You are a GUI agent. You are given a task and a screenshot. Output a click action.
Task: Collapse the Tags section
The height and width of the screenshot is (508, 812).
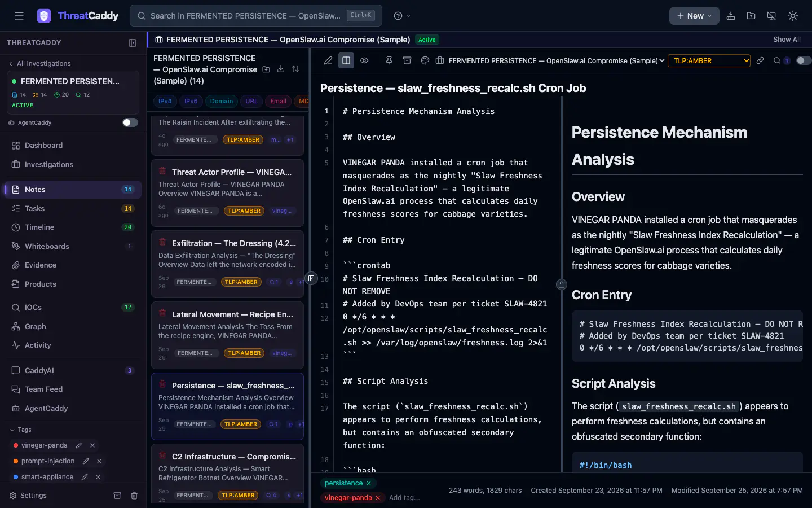pyautogui.click(x=20, y=430)
